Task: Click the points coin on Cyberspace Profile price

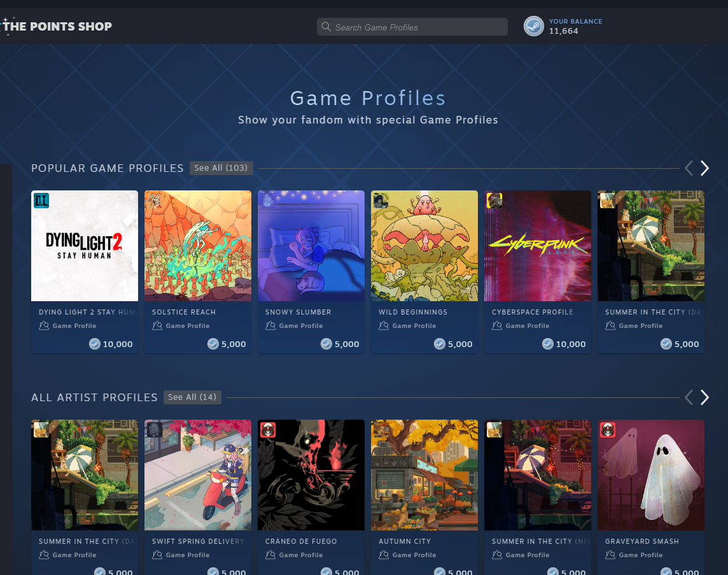Action: (x=548, y=344)
